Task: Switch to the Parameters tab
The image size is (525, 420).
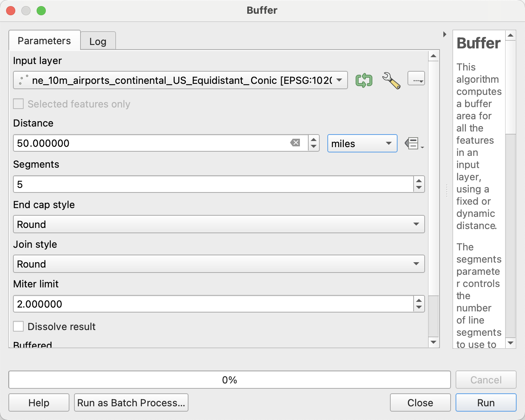Action: pyautogui.click(x=44, y=40)
